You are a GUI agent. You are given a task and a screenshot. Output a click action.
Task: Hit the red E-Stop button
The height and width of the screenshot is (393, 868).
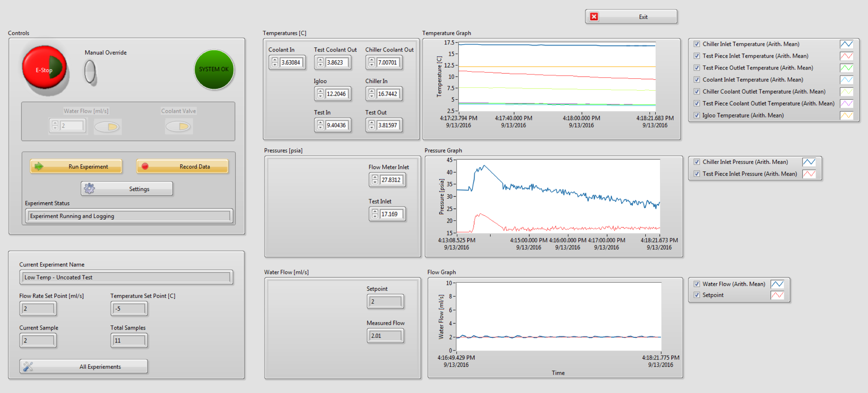pyautogui.click(x=44, y=68)
